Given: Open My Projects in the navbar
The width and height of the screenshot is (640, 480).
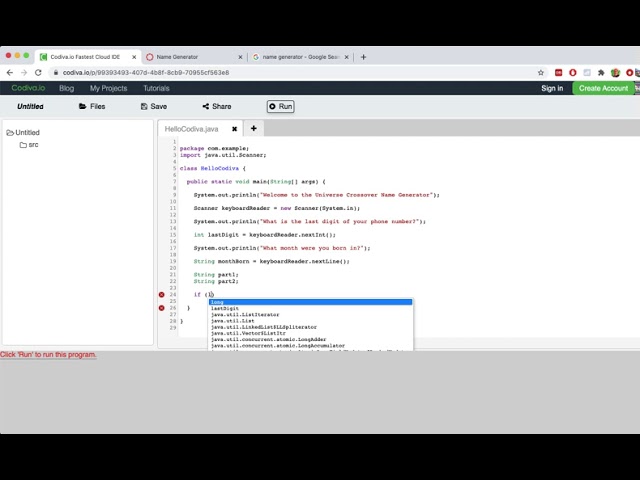Looking at the screenshot, I should click(x=109, y=88).
